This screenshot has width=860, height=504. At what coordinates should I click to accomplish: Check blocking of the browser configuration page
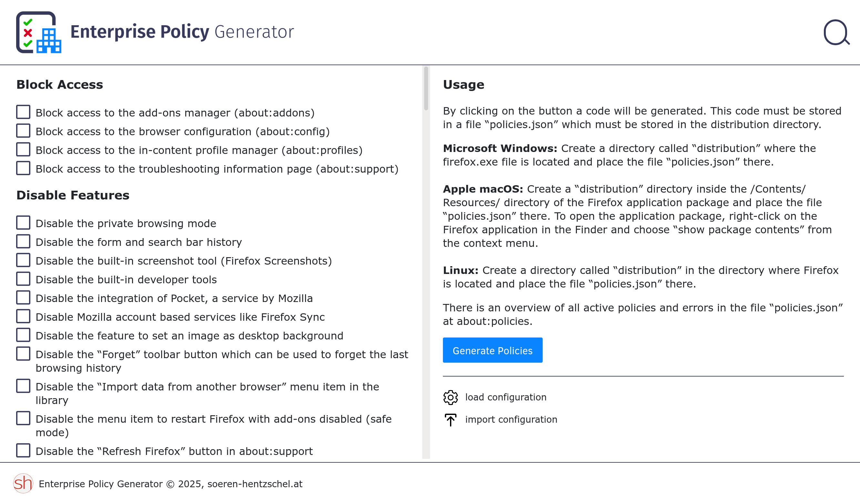(x=23, y=130)
